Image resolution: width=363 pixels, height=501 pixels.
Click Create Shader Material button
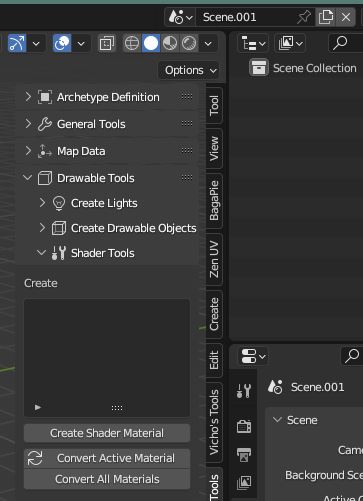click(107, 433)
